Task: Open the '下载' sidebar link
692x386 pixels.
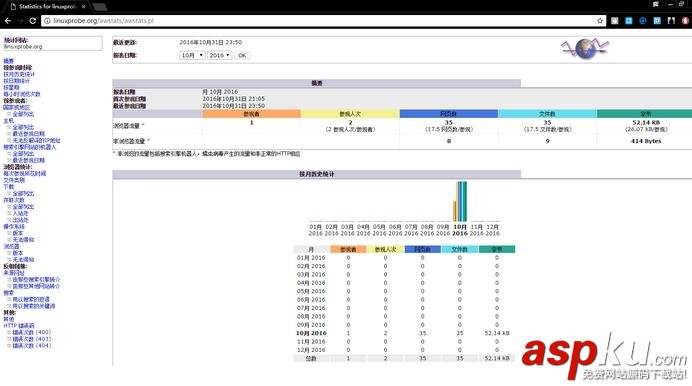Action: tap(8, 187)
